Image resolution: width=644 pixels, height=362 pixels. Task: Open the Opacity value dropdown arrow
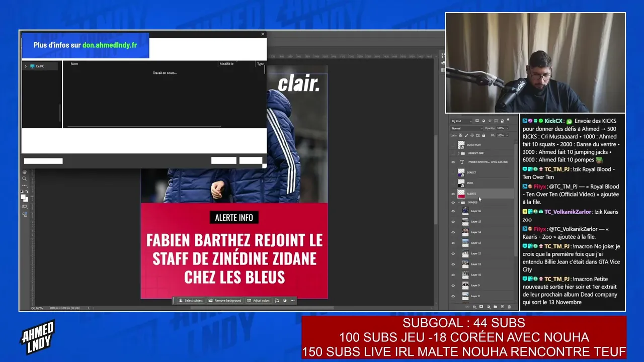pyautogui.click(x=507, y=128)
